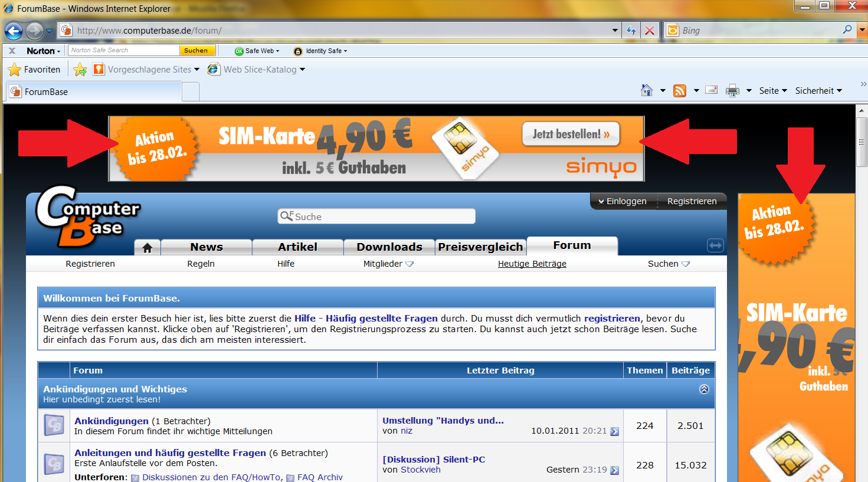Open the FAQ Archiv subforum
The width and height of the screenshot is (868, 482).
tap(320, 477)
